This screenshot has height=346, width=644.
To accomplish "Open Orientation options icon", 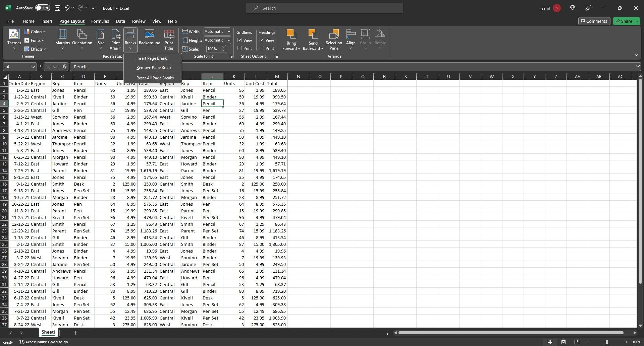I will 82,34.
